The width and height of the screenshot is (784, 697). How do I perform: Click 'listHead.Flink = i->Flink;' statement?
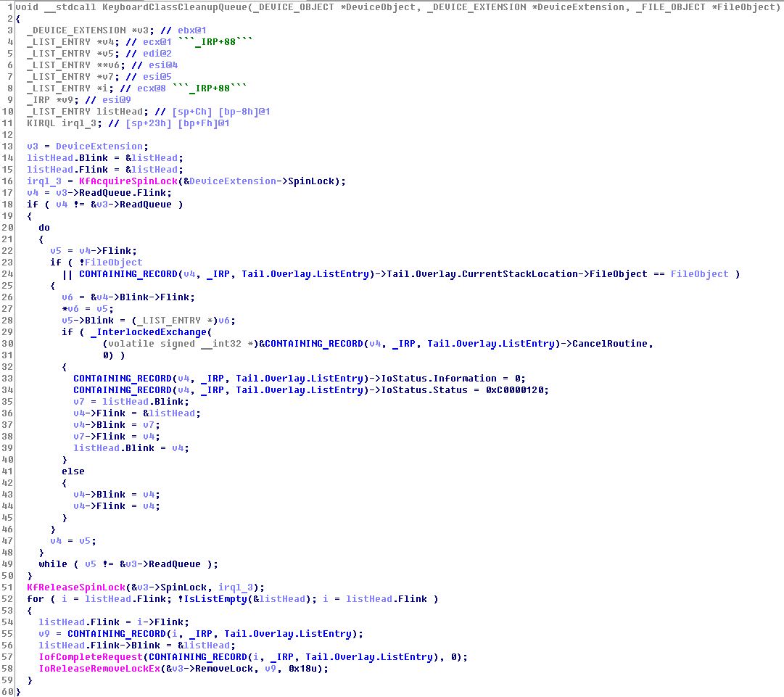click(113, 622)
